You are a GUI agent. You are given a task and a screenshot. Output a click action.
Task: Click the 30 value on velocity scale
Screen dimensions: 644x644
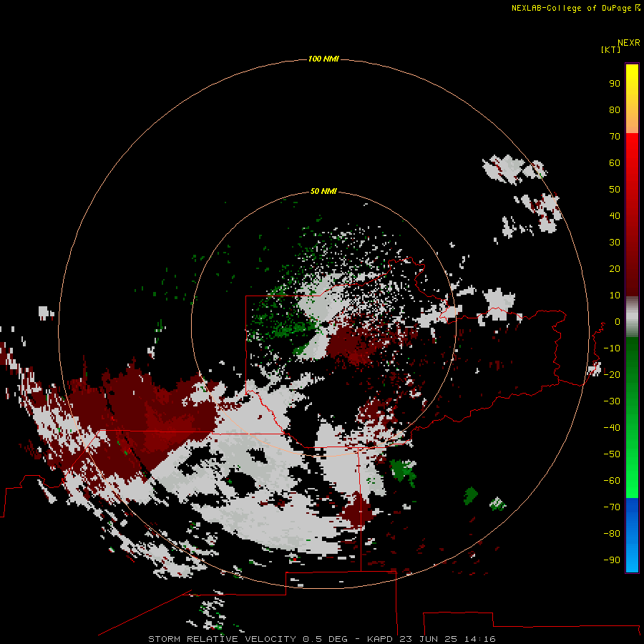615,243
